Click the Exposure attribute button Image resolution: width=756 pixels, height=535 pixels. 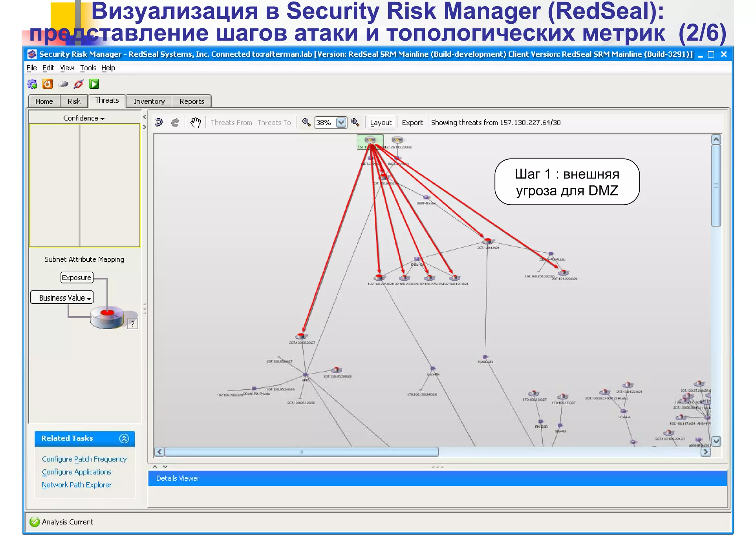(77, 277)
